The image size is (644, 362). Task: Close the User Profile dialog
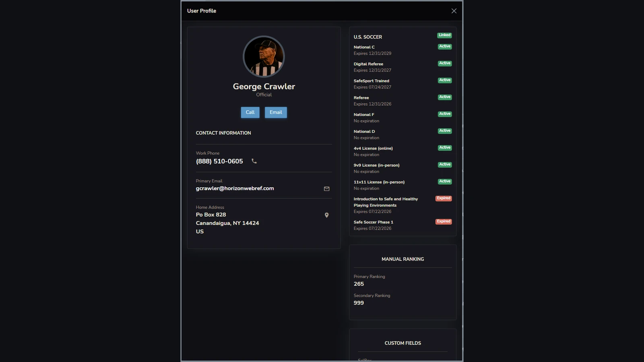point(454,11)
